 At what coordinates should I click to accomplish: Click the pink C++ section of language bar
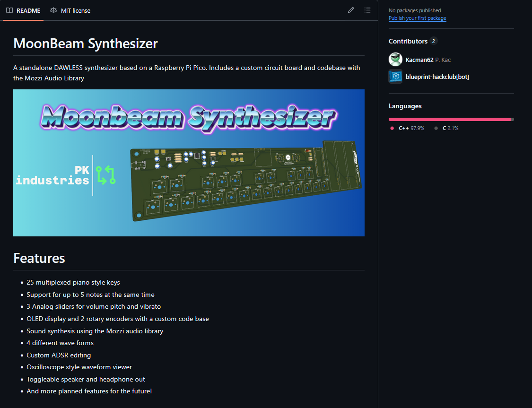(449, 119)
